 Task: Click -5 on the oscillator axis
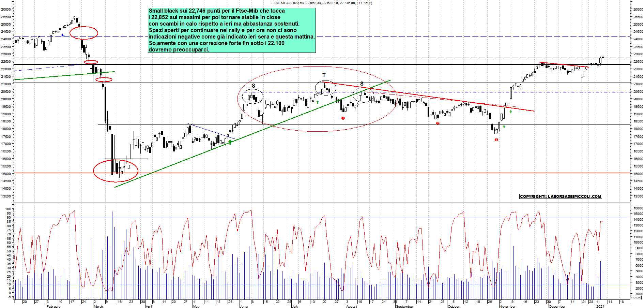tap(9, 297)
